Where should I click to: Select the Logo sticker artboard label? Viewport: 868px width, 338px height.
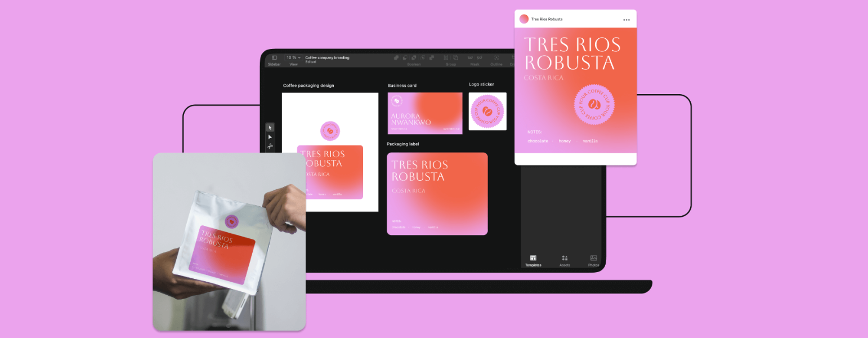pyautogui.click(x=482, y=84)
